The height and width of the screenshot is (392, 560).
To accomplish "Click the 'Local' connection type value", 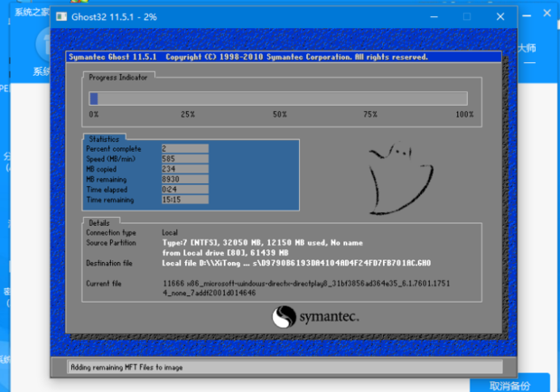I will [x=170, y=233].
